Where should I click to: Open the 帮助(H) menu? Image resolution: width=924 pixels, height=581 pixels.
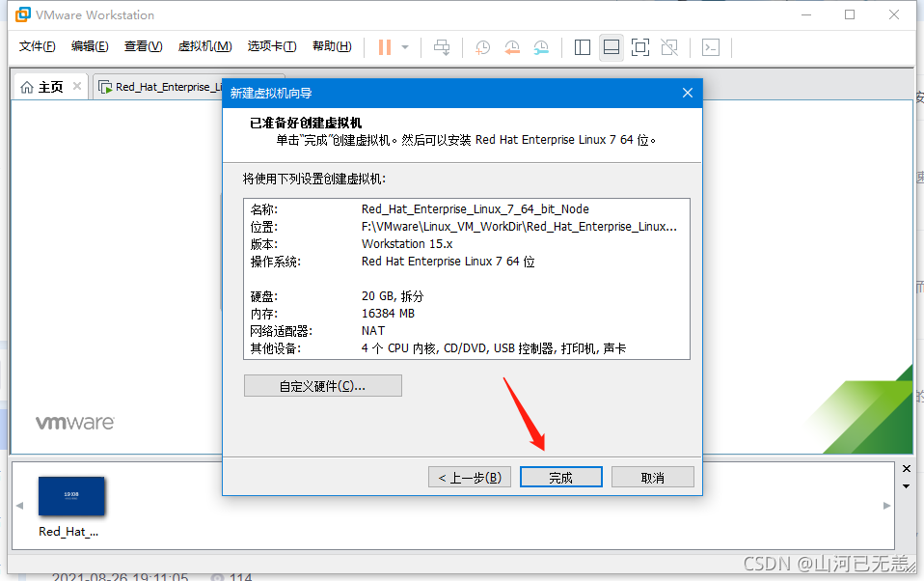click(x=332, y=46)
